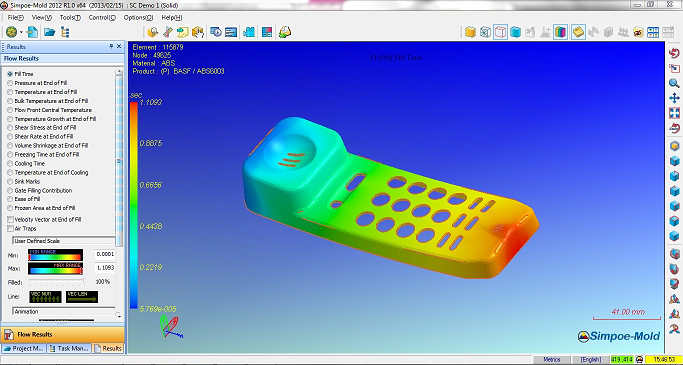Collapse the User Defined Scale section
This screenshot has width=683, height=365.
tap(64, 241)
